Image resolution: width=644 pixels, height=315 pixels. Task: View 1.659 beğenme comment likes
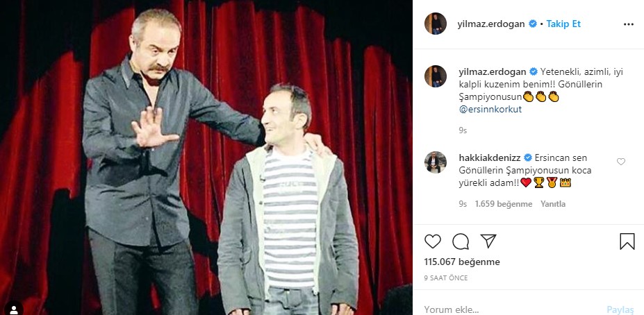click(504, 204)
